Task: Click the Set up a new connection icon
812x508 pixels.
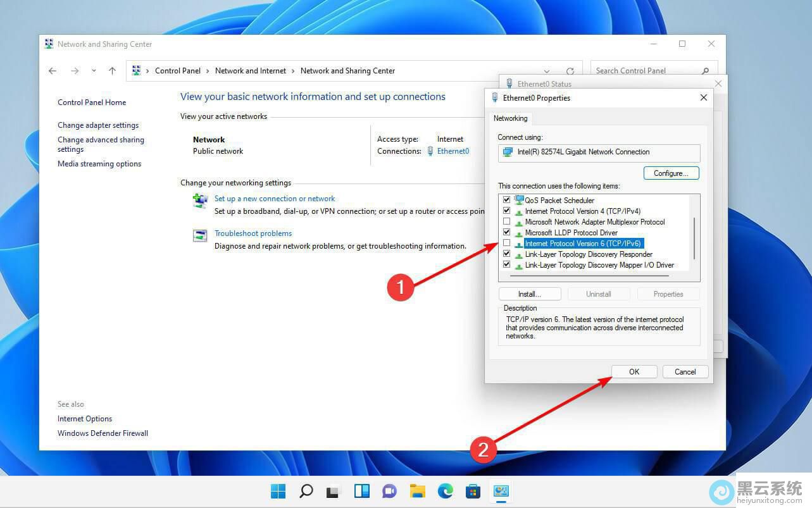Action: (200, 201)
